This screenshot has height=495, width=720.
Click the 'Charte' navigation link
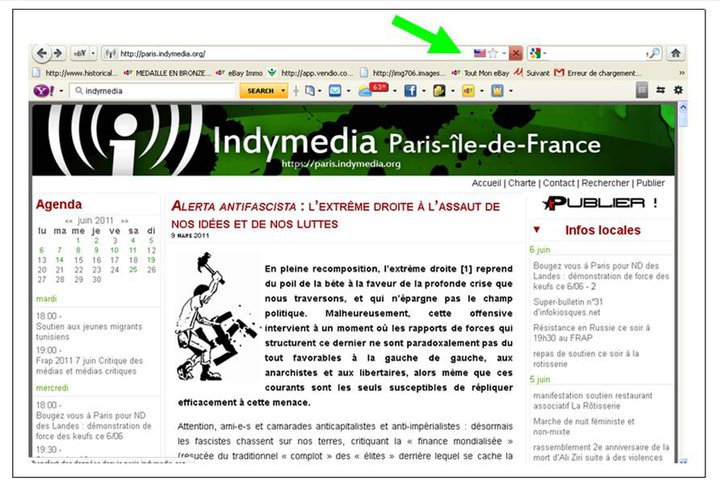click(x=522, y=183)
